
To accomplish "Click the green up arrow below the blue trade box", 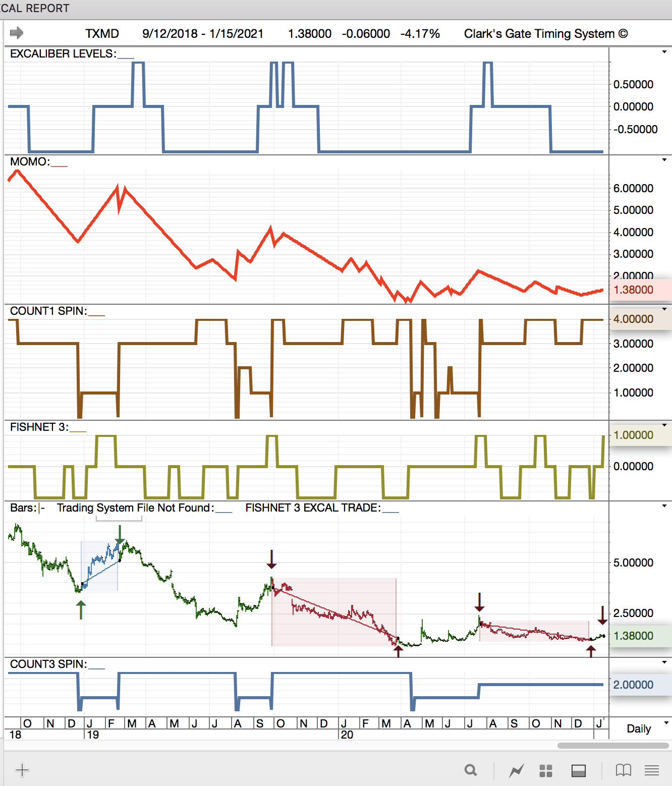I will tap(81, 609).
